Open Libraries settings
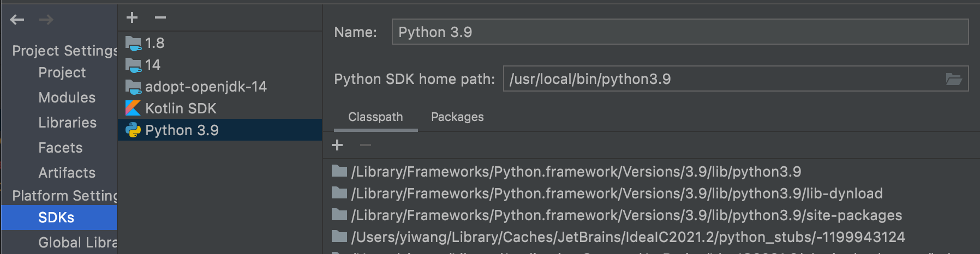 [x=67, y=123]
